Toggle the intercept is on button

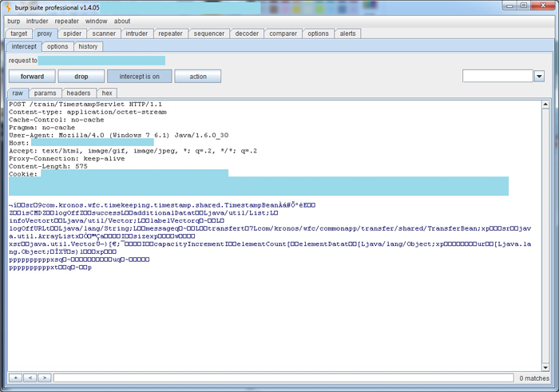[140, 77]
